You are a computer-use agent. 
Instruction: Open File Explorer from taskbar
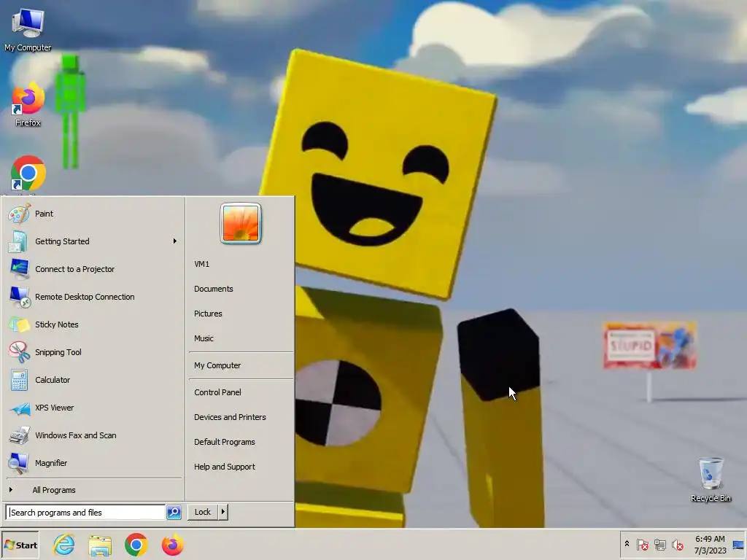(x=100, y=545)
